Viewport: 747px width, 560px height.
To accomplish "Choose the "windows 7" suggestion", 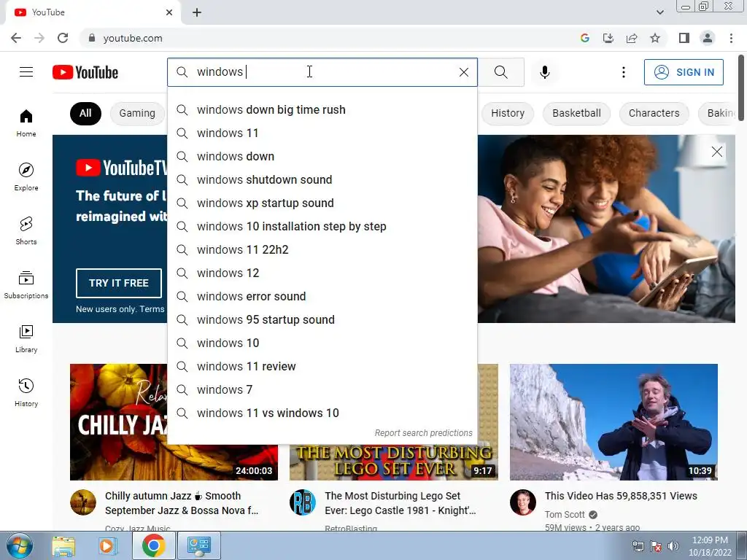I will point(322,389).
